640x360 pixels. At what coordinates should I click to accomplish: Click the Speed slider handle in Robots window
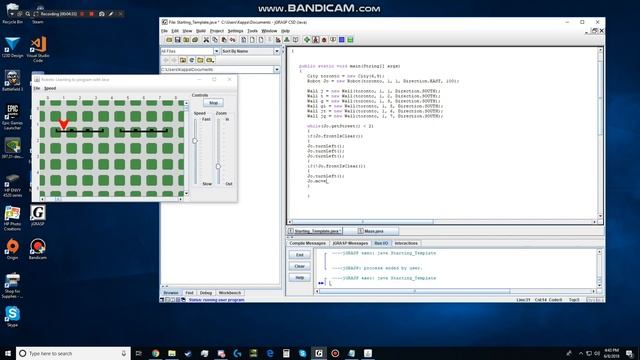pos(195,141)
